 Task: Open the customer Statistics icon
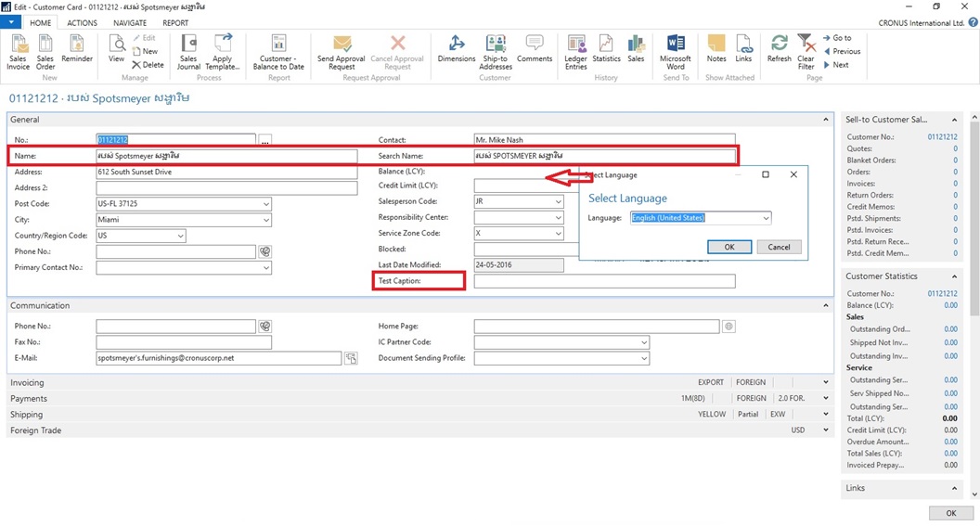pyautogui.click(x=606, y=49)
